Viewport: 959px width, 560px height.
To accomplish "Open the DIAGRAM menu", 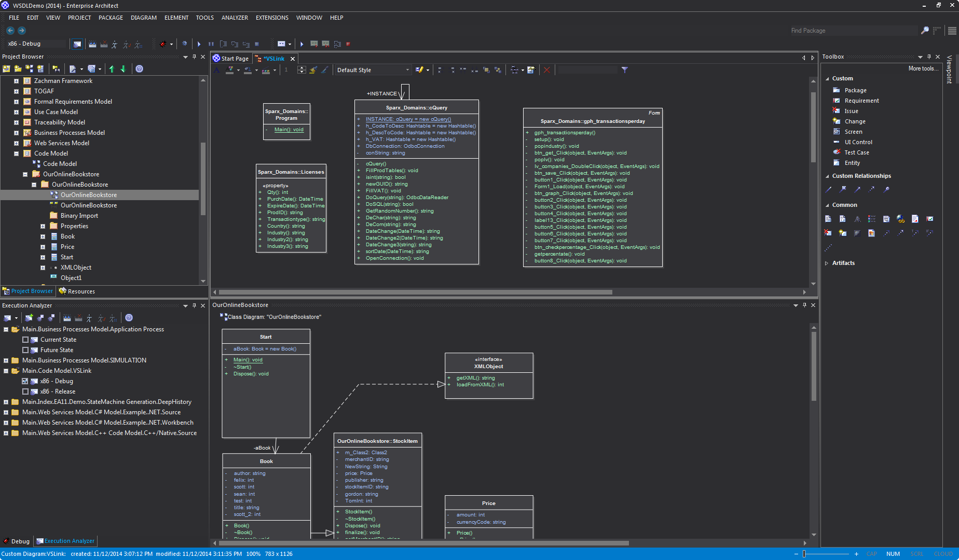I will 144,18.
